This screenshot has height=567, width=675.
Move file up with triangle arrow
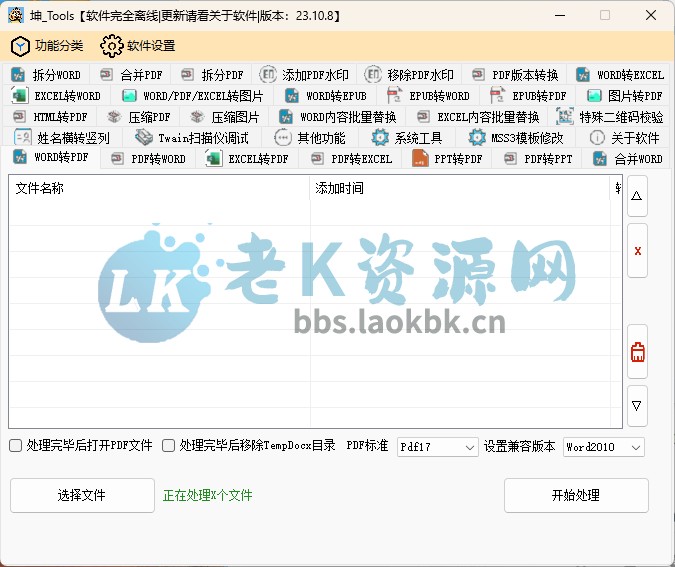point(637,197)
